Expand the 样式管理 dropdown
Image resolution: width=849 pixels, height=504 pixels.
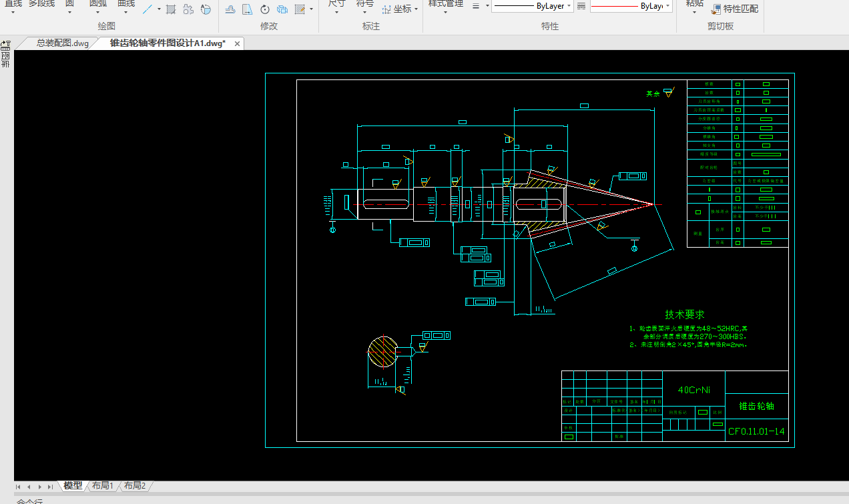[x=445, y=13]
